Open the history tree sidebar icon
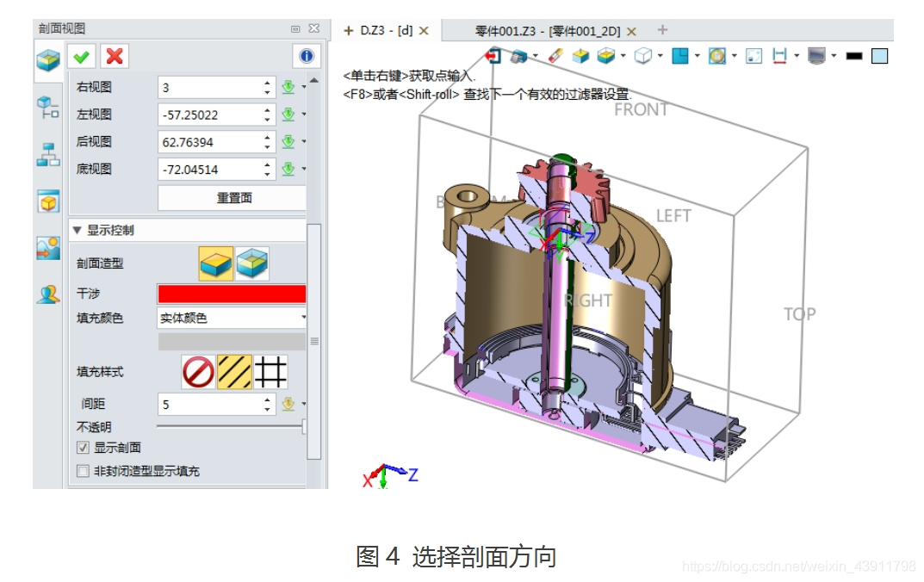Screen dimensions: 924x582 (x=48, y=108)
